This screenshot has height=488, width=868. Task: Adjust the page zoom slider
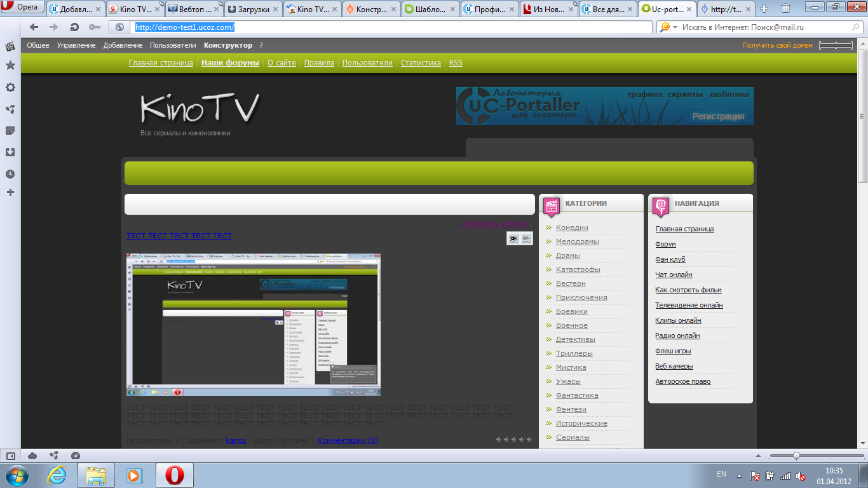coord(815,456)
